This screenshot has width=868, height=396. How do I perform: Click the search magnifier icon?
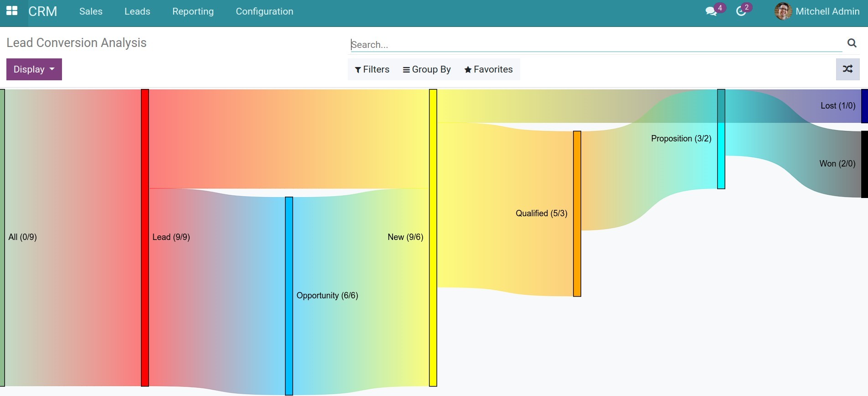852,43
